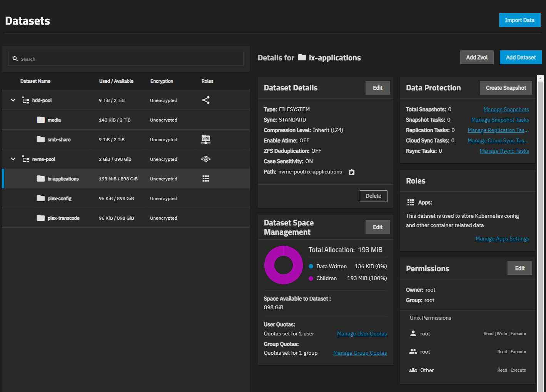Viewport: 546px width, 392px height.
Task: Click the Import Data button
Action: click(519, 20)
